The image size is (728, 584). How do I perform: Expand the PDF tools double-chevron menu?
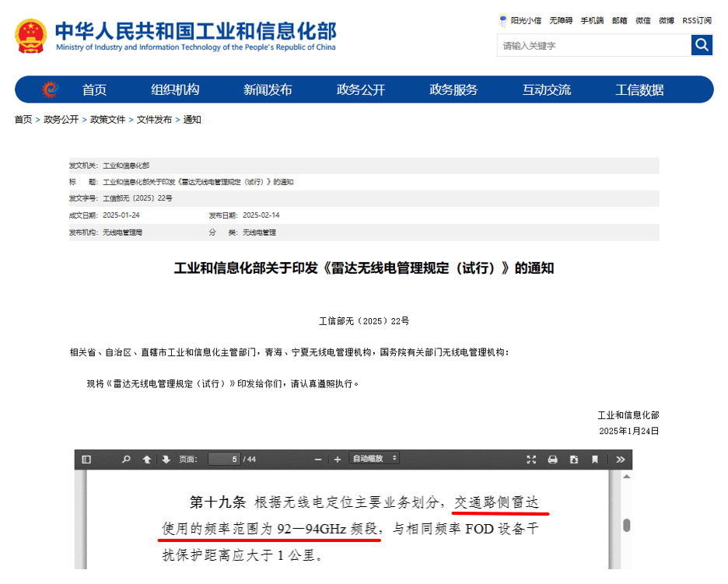coord(620,460)
